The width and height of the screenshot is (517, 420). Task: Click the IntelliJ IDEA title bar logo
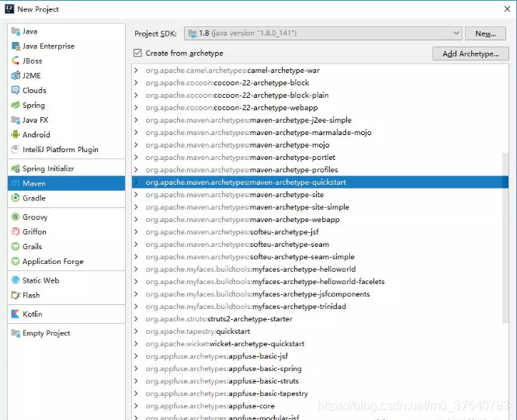[9, 9]
